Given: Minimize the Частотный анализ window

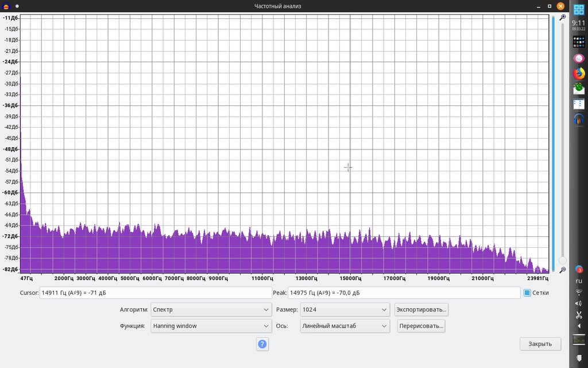Looking at the screenshot, I should [x=539, y=6].
